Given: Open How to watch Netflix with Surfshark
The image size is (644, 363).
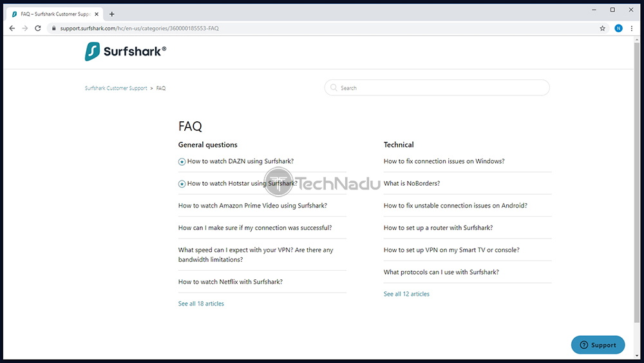Looking at the screenshot, I should pyautogui.click(x=231, y=282).
